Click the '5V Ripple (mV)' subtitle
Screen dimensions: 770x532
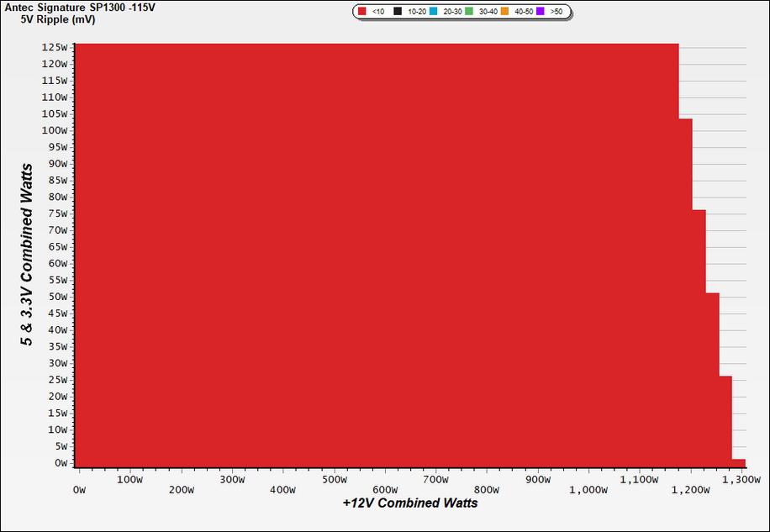[58, 19]
